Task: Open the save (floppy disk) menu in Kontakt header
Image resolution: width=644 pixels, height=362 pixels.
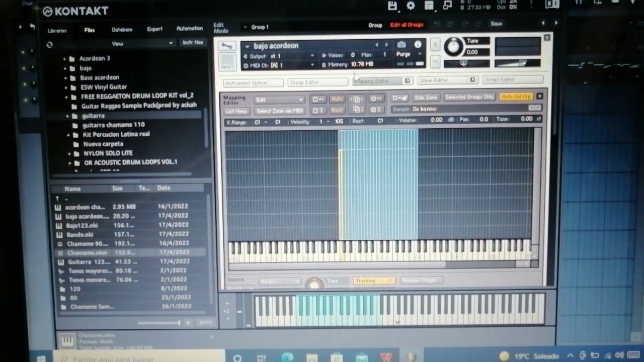Action: click(393, 6)
